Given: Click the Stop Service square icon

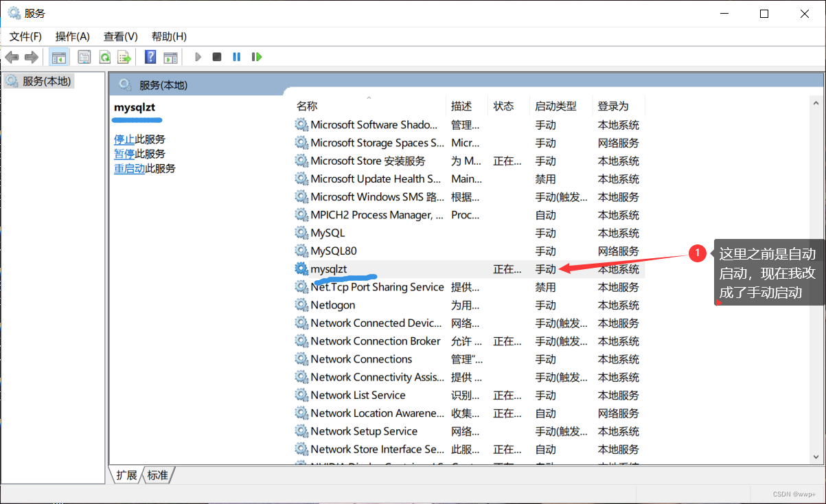Looking at the screenshot, I should (x=217, y=57).
